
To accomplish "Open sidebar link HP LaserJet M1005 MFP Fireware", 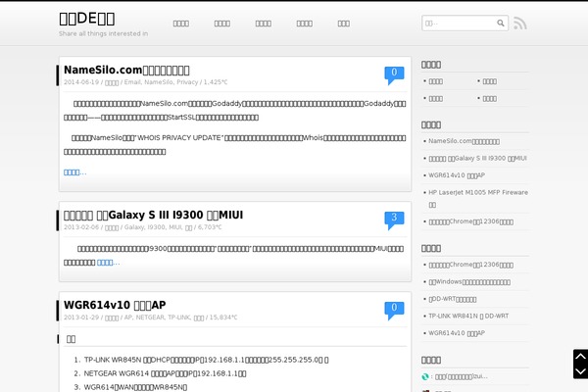I will pos(478,198).
